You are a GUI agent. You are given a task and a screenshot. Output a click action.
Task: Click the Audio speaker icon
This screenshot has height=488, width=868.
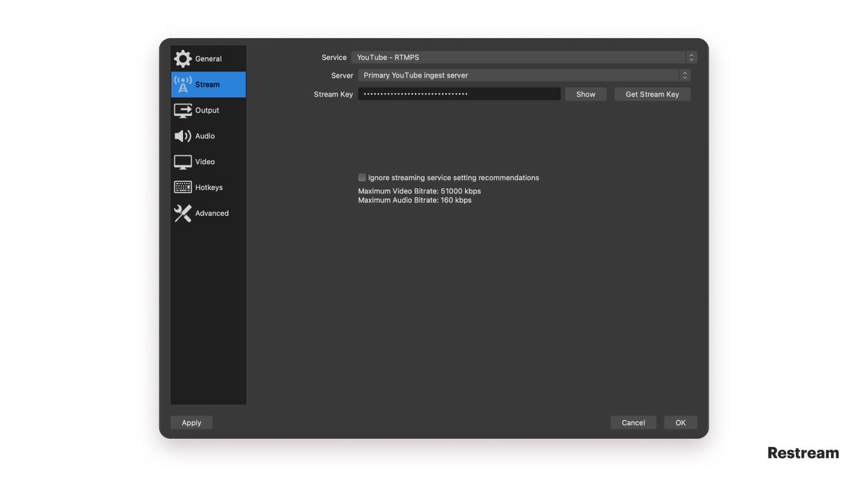point(182,135)
